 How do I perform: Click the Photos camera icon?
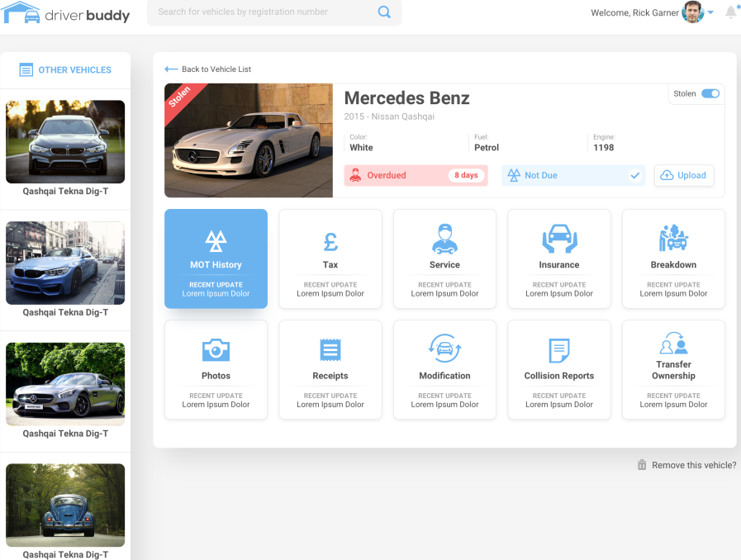(x=216, y=350)
